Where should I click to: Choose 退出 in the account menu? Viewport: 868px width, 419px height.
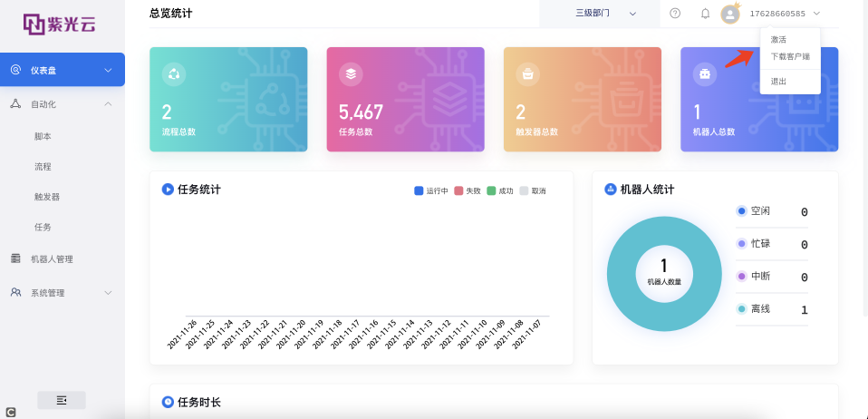(x=778, y=82)
